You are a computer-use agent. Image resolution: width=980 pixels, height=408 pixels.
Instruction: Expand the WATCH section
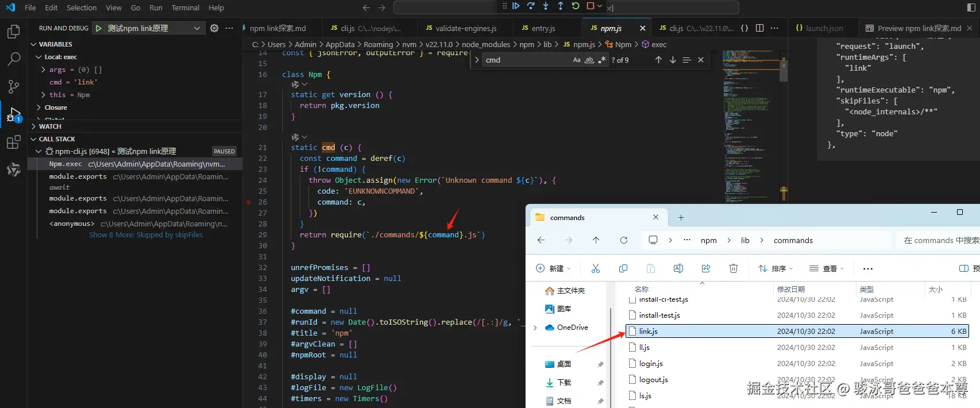pyautogui.click(x=50, y=126)
